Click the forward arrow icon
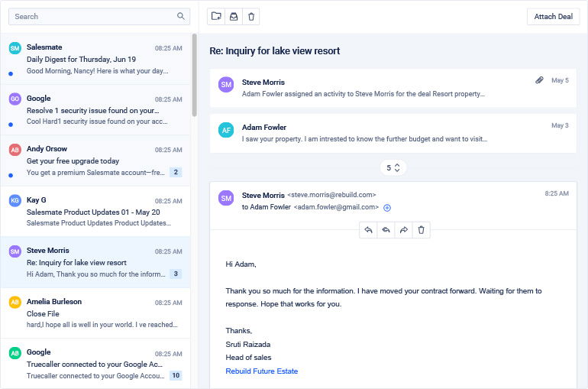Screen dimensions: 588x389 click(403, 230)
